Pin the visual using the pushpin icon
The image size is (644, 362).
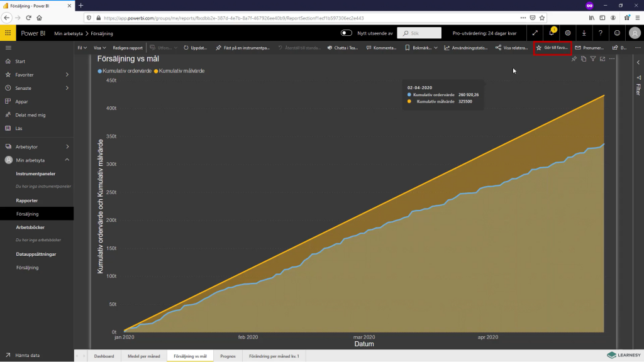574,58
